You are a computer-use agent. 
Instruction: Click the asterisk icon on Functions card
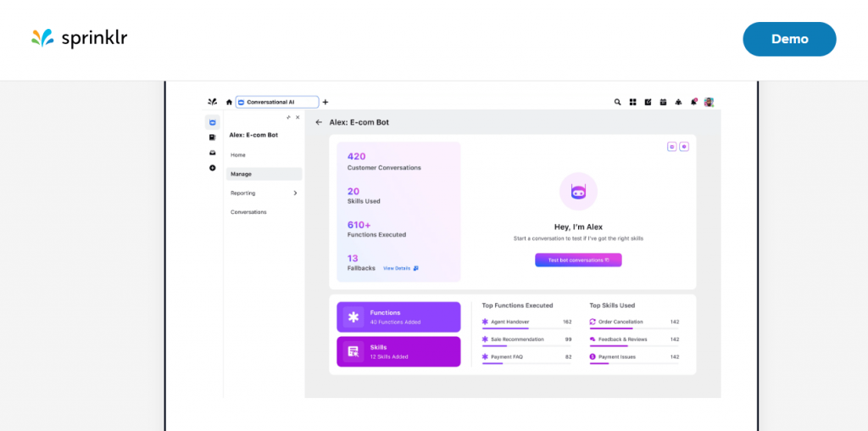coord(353,316)
